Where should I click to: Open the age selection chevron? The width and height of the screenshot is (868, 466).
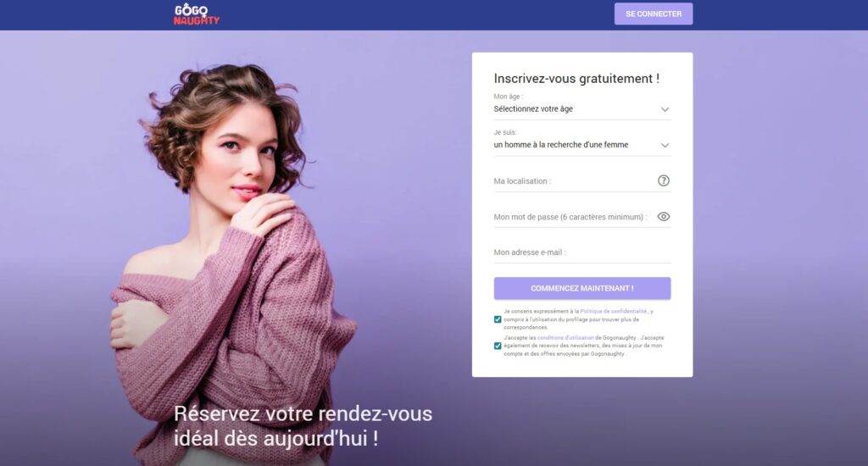coord(665,109)
